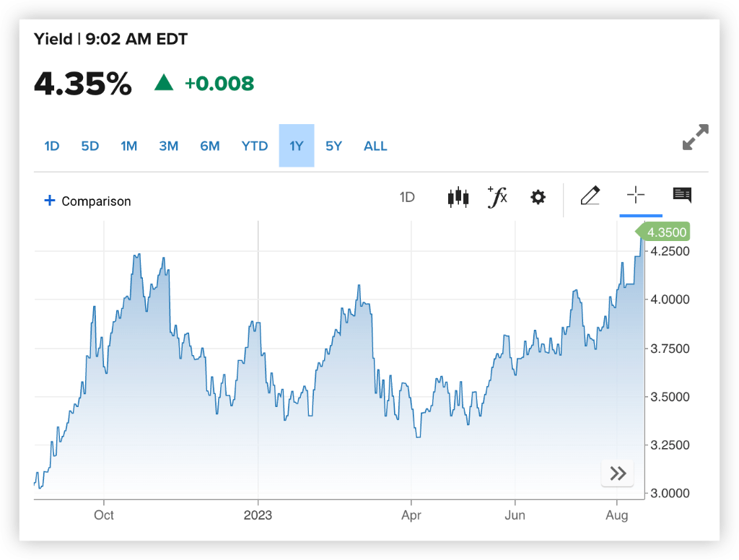Switch to the 3M range
Image resolution: width=739 pixels, height=560 pixels.
tap(168, 146)
